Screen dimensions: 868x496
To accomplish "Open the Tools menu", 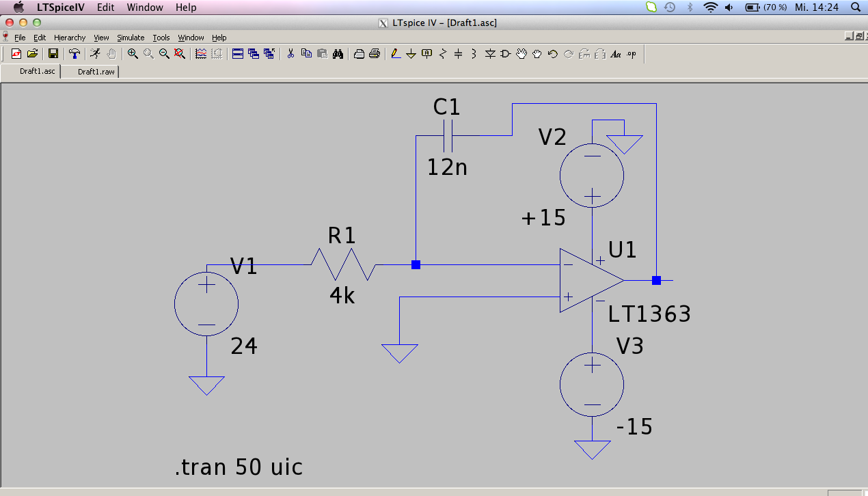I will pos(161,38).
